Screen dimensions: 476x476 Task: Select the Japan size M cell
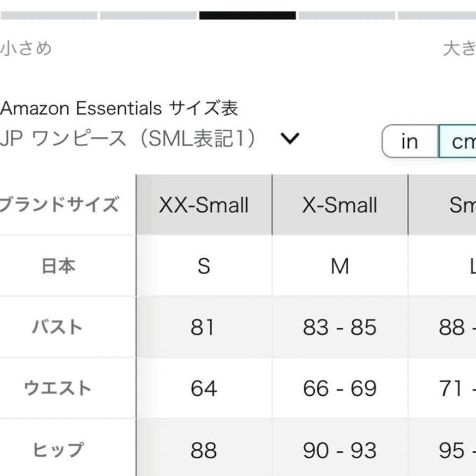click(340, 266)
